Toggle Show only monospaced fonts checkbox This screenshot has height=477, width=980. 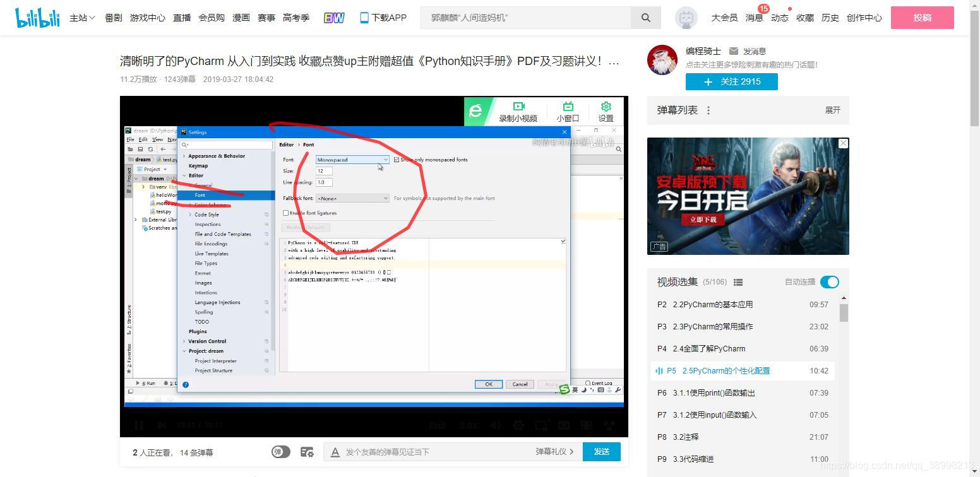pyautogui.click(x=397, y=160)
